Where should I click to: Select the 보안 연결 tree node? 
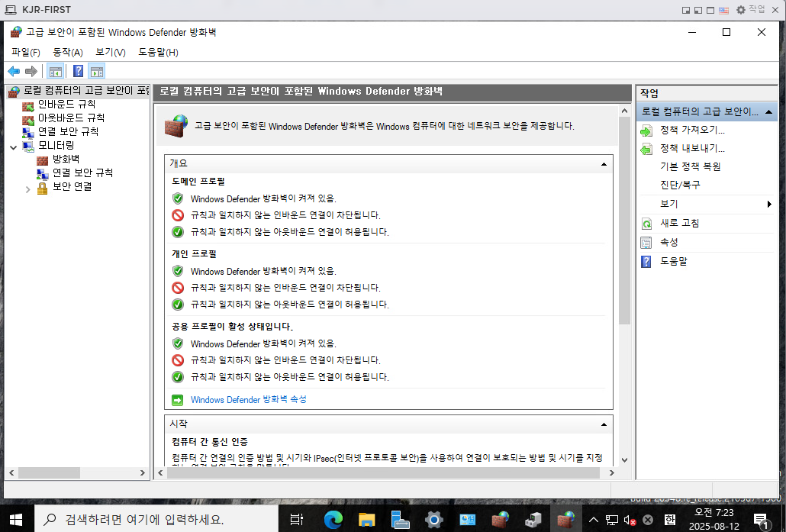(x=72, y=186)
